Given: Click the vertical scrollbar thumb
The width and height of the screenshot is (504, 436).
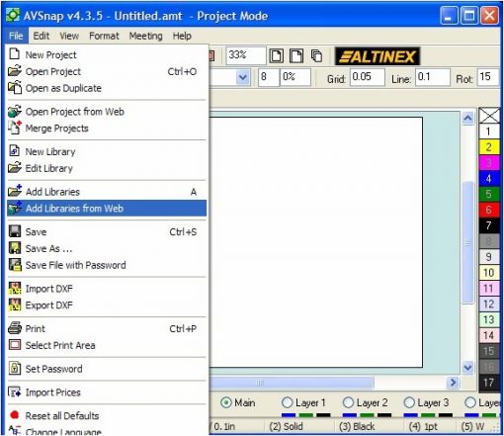Looking at the screenshot, I should (467, 242).
